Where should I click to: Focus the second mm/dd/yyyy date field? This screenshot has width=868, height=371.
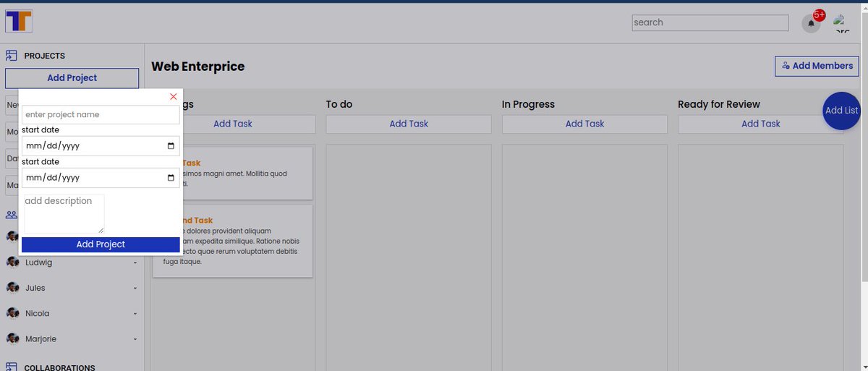pyautogui.click(x=101, y=178)
